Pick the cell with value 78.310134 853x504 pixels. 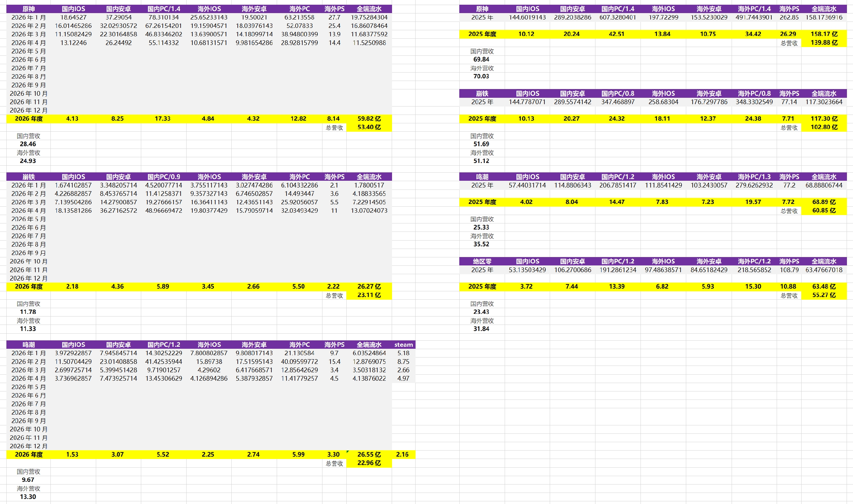[x=163, y=17]
